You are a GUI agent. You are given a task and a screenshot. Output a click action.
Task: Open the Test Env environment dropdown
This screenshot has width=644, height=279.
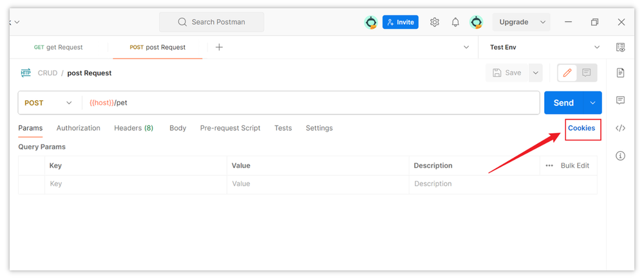544,47
